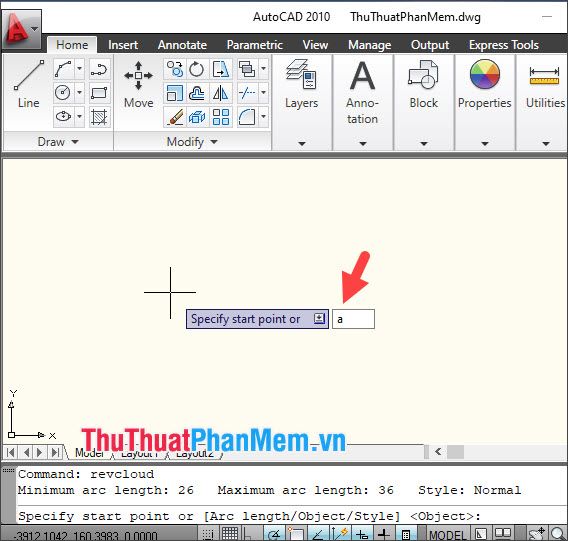Open the Annotate ribbon tab
The image size is (568, 541).
[182, 45]
